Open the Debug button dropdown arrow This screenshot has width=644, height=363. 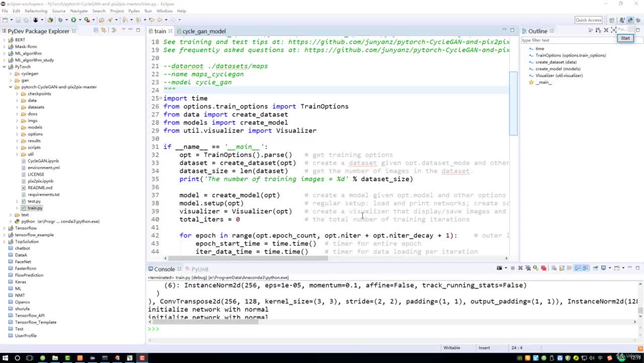point(66,20)
